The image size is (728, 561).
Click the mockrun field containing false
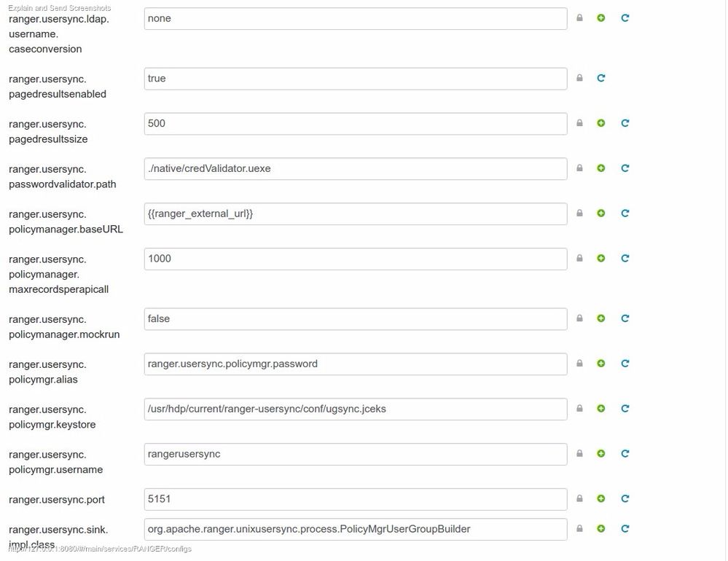356,319
